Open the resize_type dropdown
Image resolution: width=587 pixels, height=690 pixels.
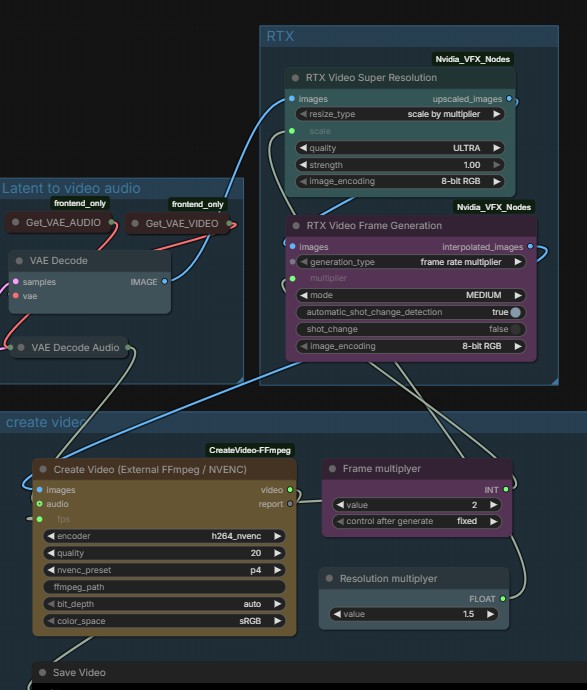click(x=400, y=114)
